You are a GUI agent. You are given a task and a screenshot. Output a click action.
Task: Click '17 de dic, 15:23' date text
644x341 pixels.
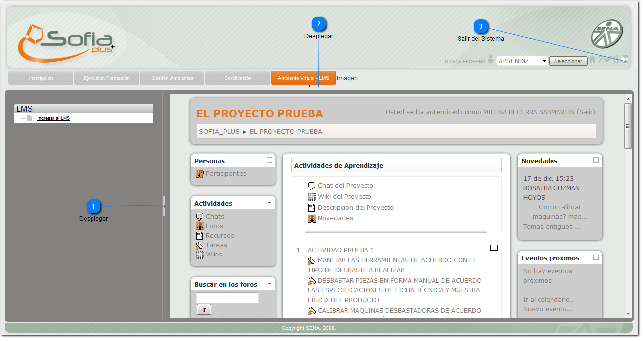549,179
